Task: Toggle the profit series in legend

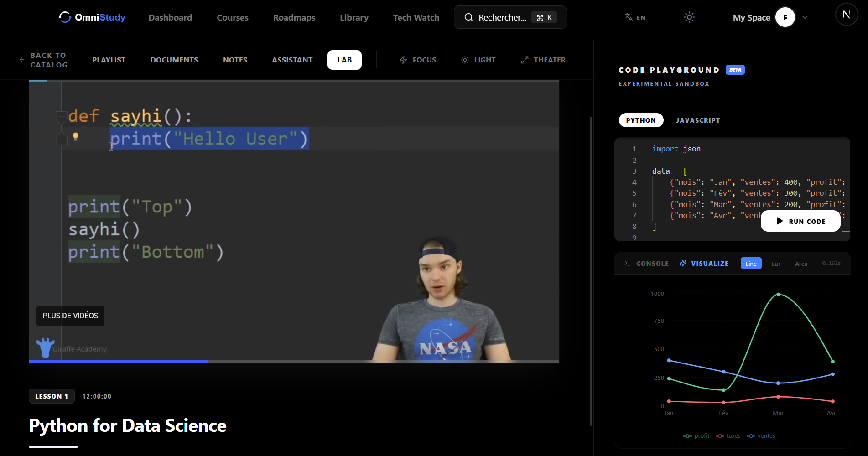Action: (x=696, y=436)
